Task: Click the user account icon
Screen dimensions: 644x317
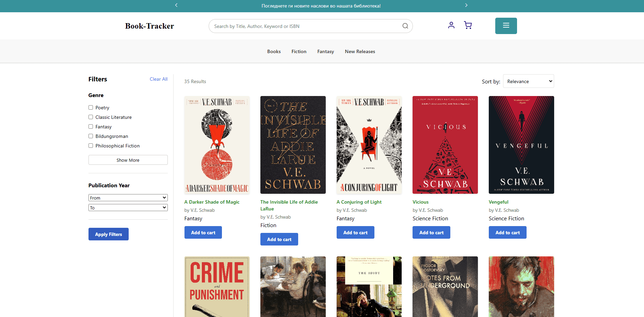Action: point(451,25)
